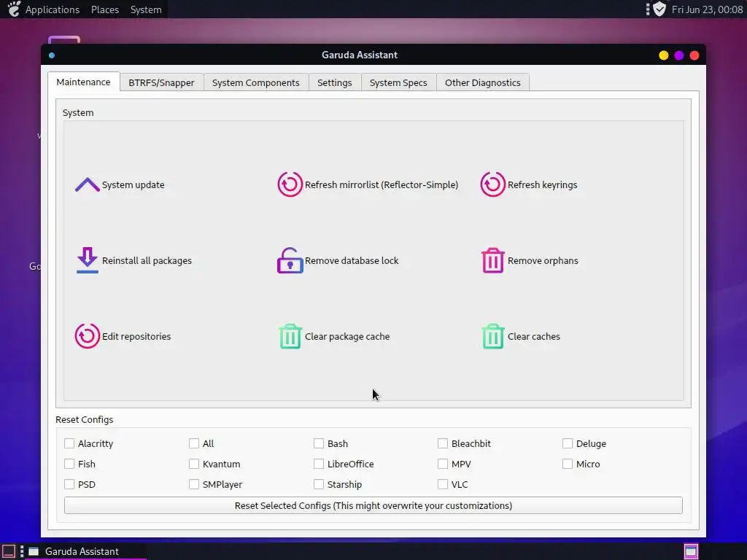Open the BTRFS/Snapper tab
The height and width of the screenshot is (560, 747).
[x=161, y=82]
